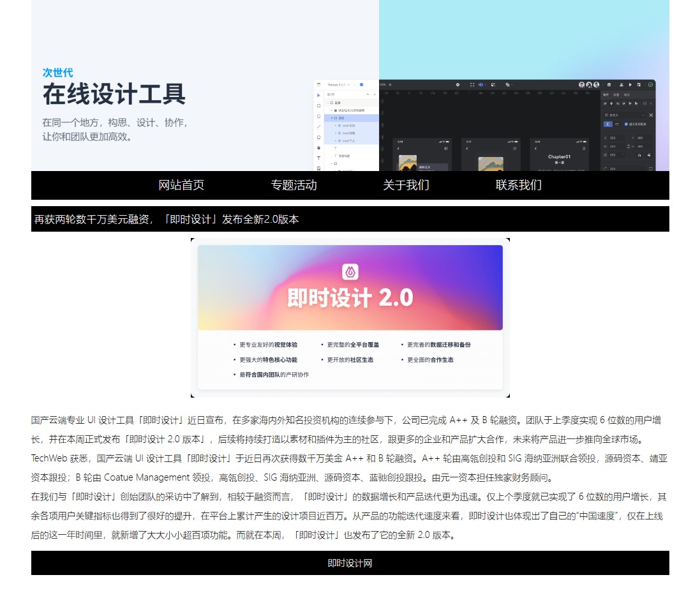This screenshot has width=700, height=598.
Task: Click the hamburger menu icon in the editor
Action: (x=319, y=84)
